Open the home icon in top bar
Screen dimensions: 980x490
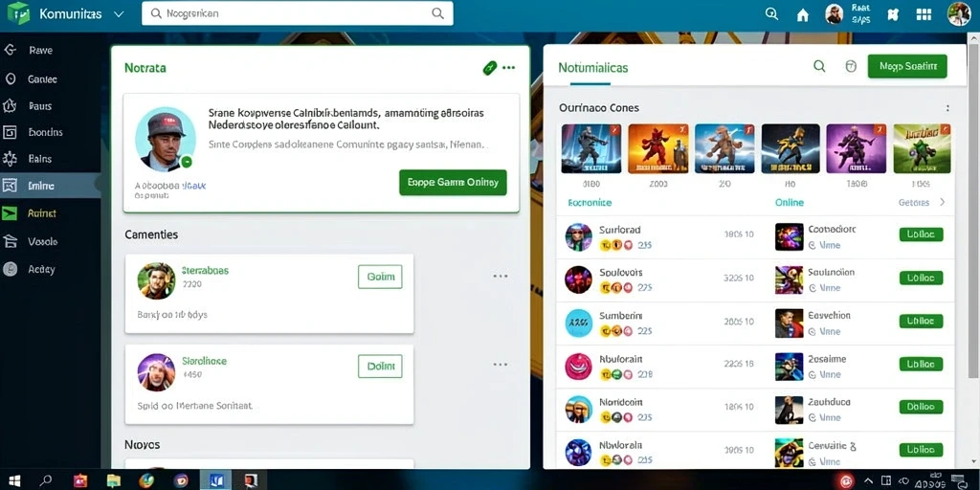(803, 15)
